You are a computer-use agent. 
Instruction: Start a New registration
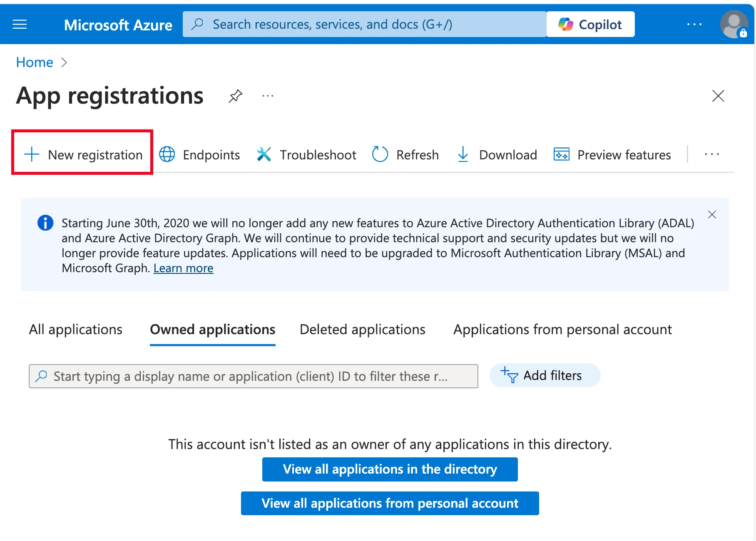pos(83,155)
